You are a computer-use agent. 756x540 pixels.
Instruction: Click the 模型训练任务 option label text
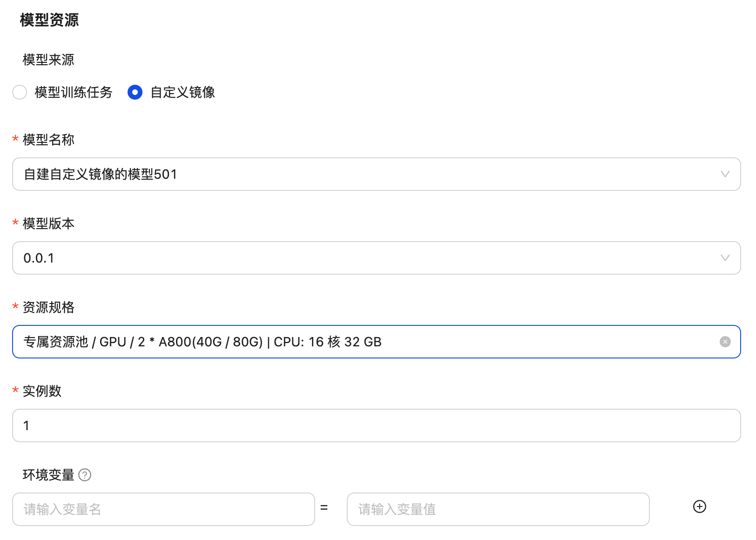tap(74, 92)
